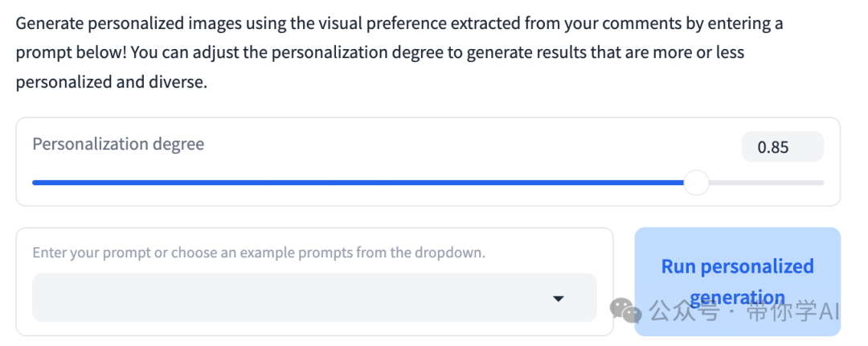Click the word "Generate" in the description
The width and height of the screenshot is (868, 346).
coord(49,23)
